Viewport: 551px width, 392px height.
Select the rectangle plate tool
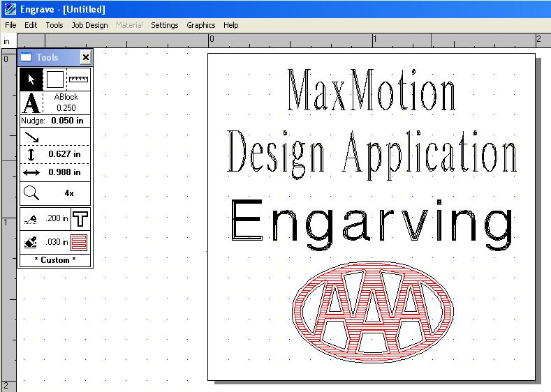pyautogui.click(x=54, y=80)
